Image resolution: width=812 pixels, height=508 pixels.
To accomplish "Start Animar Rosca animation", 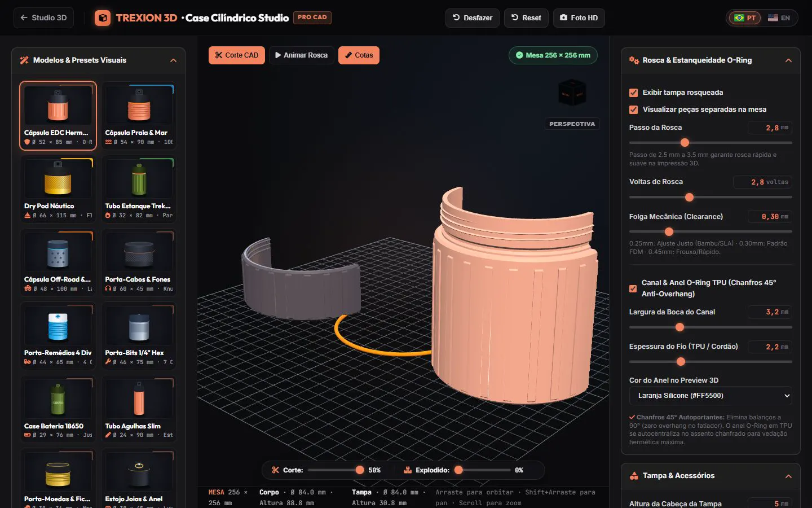I will tap(302, 55).
